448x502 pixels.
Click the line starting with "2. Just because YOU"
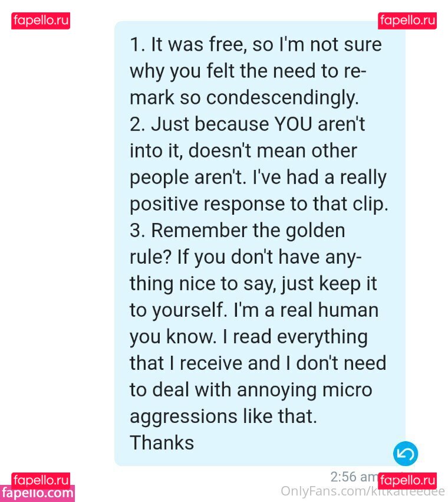(247, 124)
